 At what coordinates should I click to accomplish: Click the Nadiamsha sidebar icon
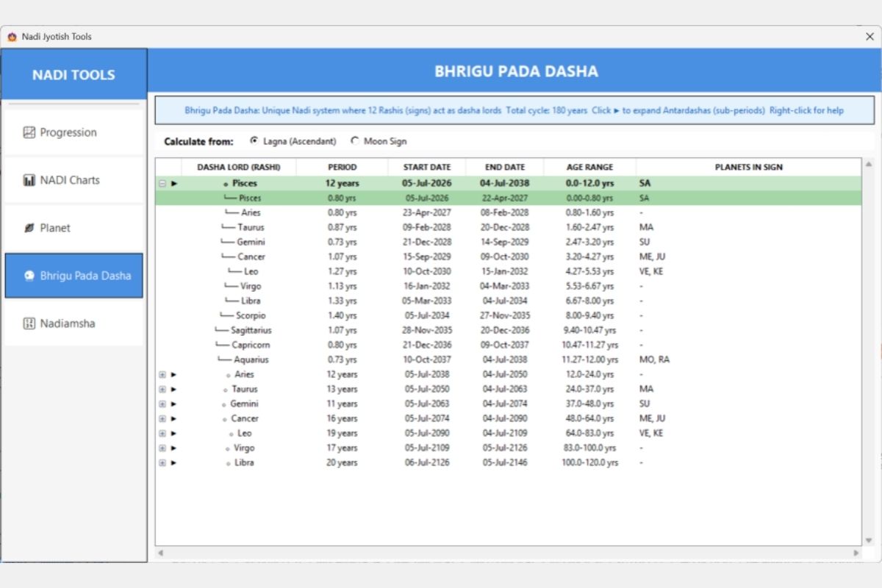(29, 323)
